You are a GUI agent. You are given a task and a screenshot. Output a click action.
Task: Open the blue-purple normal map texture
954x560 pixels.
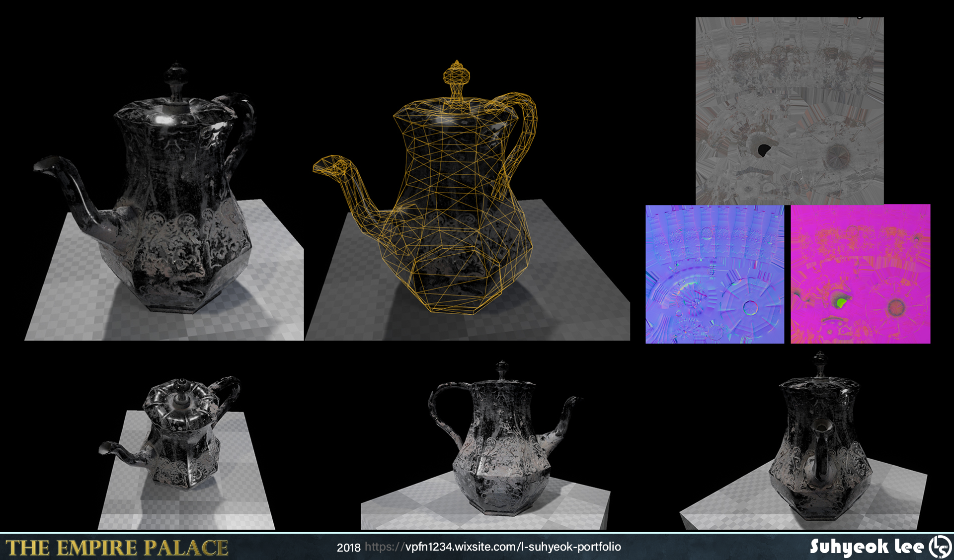pyautogui.click(x=715, y=274)
